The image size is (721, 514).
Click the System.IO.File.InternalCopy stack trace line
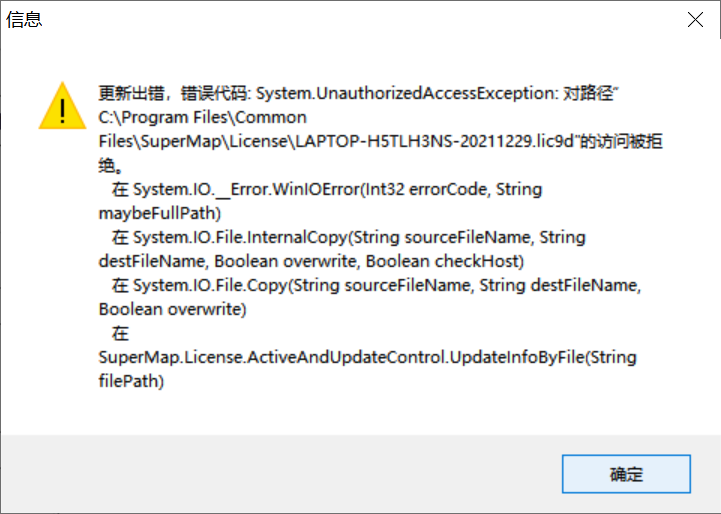click(349, 237)
